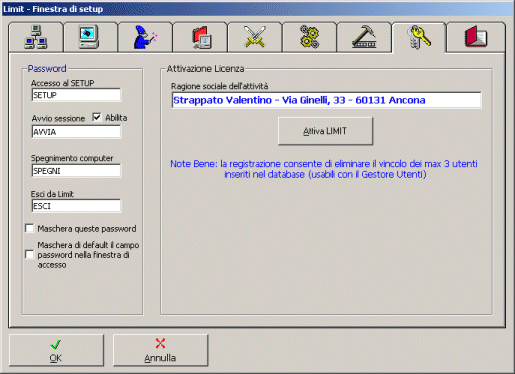Open the crossed swords tab icon
The height and width of the screenshot is (374, 515).
point(255,37)
